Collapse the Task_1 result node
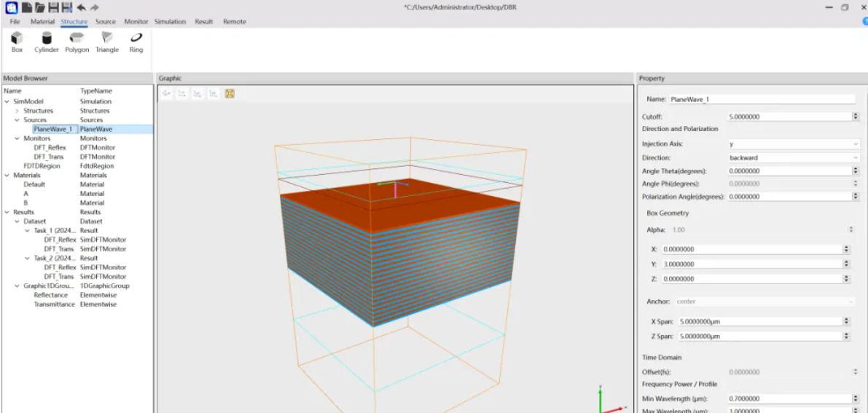 (x=27, y=230)
